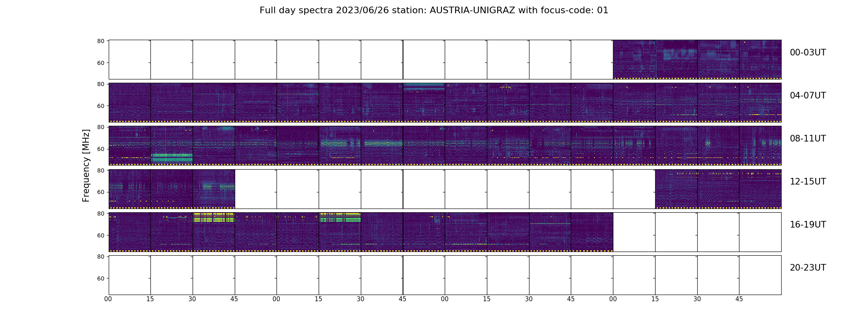Image resolution: width=868 pixels, height=331 pixels.
Task: Click the 'Frequency [MHz]' y-axis label
Action: [86, 165]
